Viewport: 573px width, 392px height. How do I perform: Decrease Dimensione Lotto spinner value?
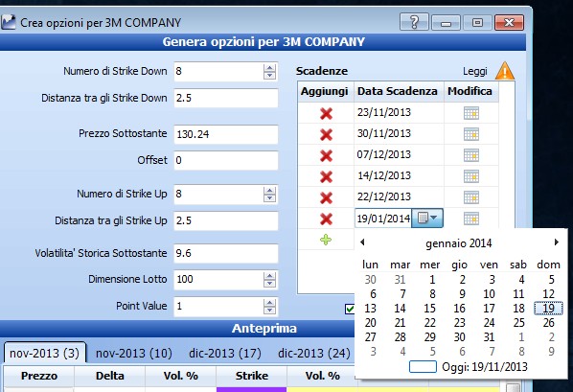click(x=269, y=284)
